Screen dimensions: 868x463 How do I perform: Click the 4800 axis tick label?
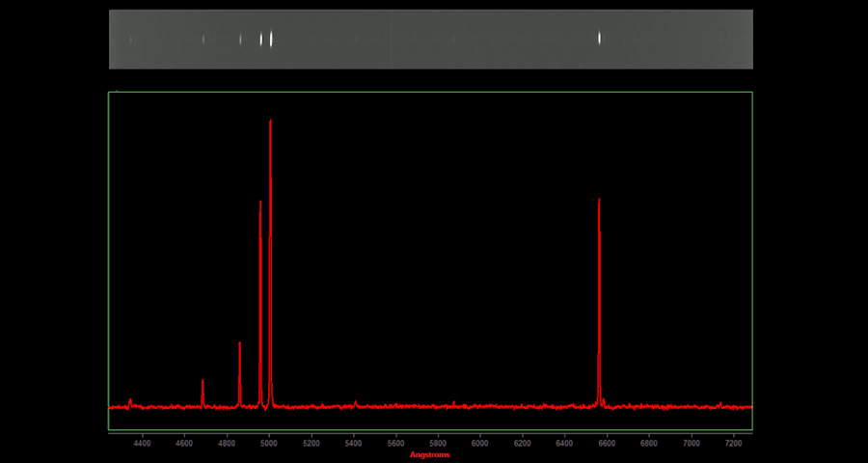(227, 443)
